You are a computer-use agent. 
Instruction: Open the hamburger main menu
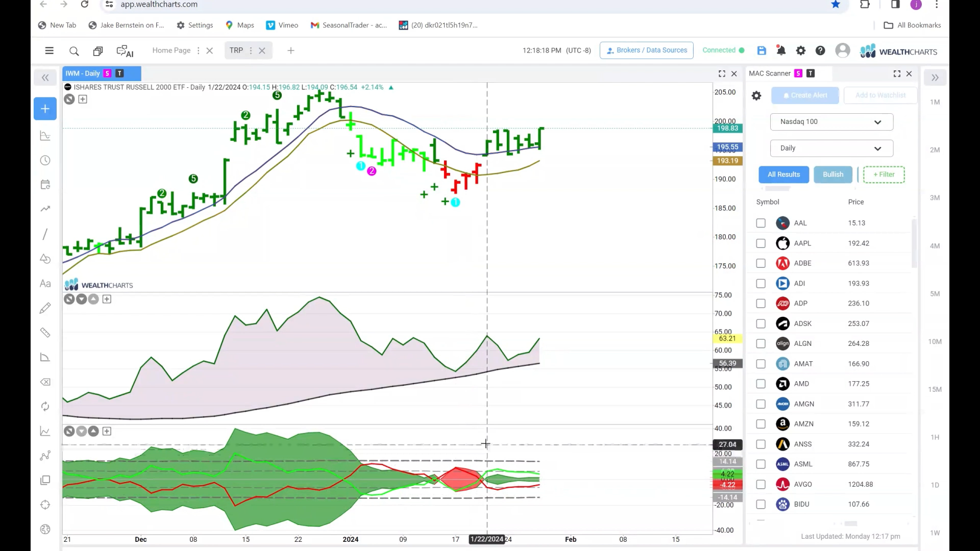pos(49,51)
